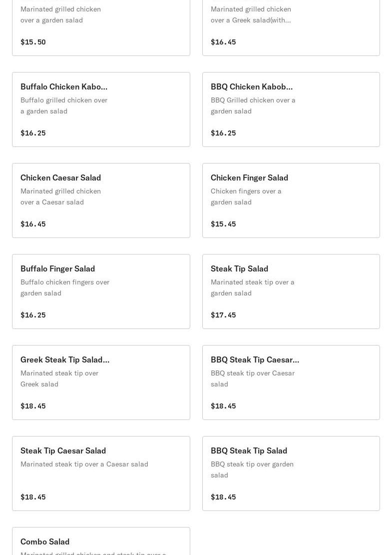Viewport: 392px width, 555px height.
Task: Click the $15.50 price in top-left card
Action: coord(33,42)
